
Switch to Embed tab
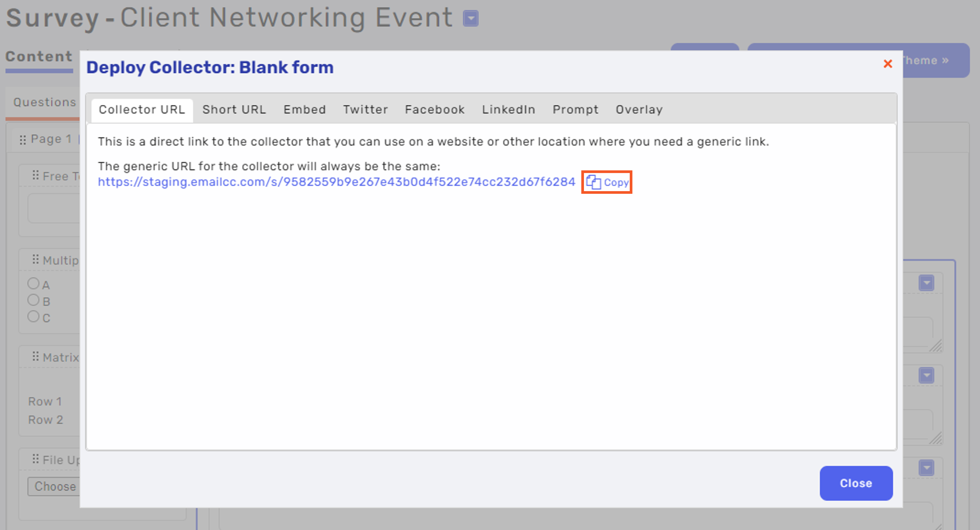click(x=304, y=110)
